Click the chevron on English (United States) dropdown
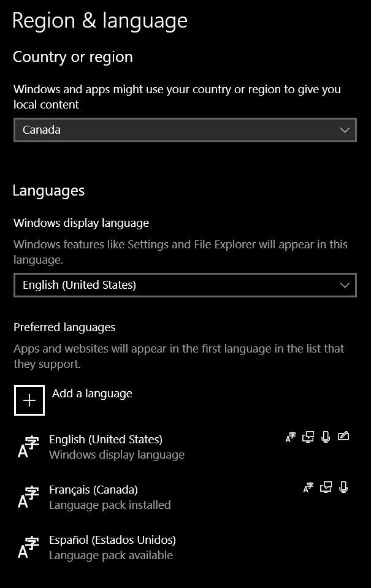Viewport: 371px width, 588px height. point(345,285)
